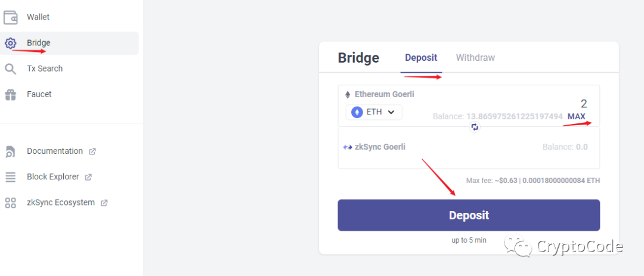The width and height of the screenshot is (644, 276).
Task: Click the deposit amount input field
Action: point(501,103)
